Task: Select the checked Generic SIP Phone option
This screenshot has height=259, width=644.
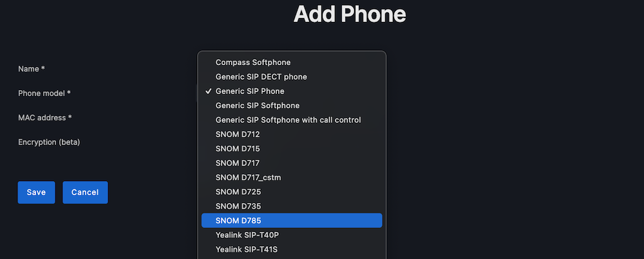Action: coord(250,91)
